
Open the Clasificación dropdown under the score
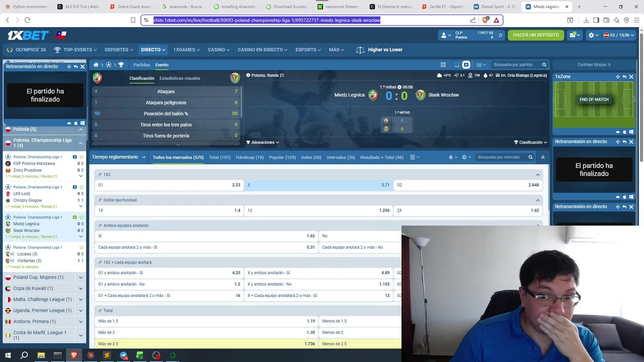point(530,142)
